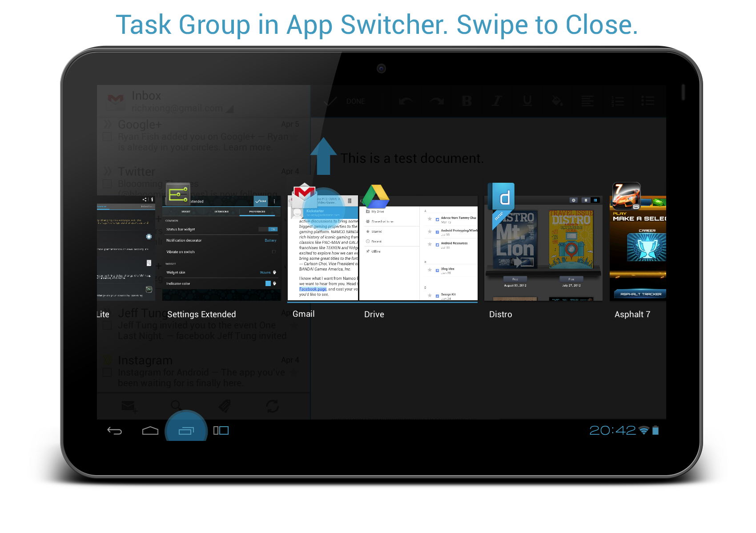The height and width of the screenshot is (533, 756).
Task: Open the Distro app icon
Action: [x=501, y=196]
